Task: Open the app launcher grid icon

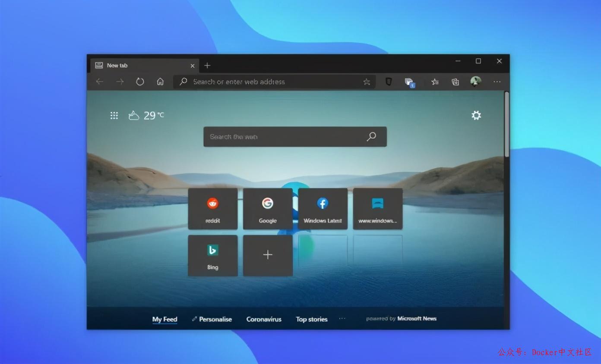Action: point(114,115)
